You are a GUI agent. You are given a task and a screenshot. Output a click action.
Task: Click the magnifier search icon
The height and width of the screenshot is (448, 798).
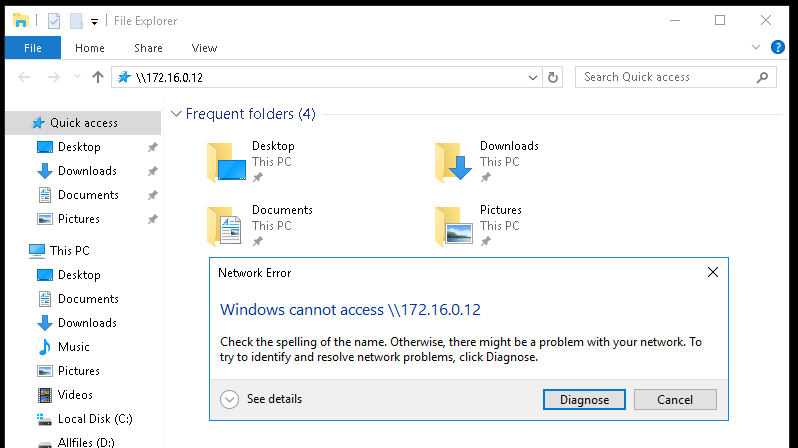tap(762, 77)
